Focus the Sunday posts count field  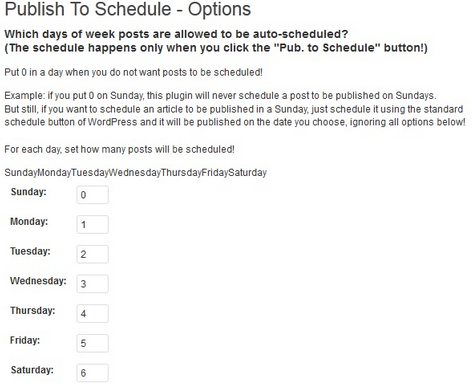[x=92, y=195]
